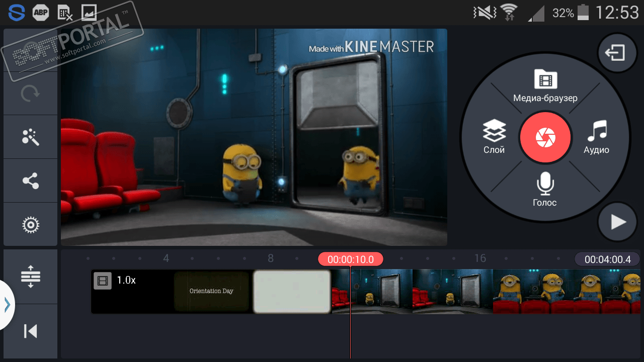Tap the battery icon in status bar
Viewport: 644px width, 362px height.
point(584,13)
